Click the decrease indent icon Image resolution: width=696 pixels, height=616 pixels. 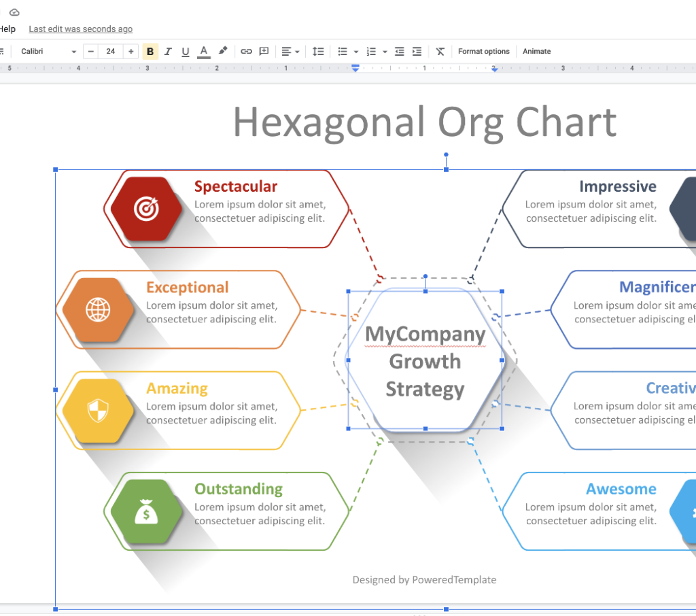pos(400,52)
